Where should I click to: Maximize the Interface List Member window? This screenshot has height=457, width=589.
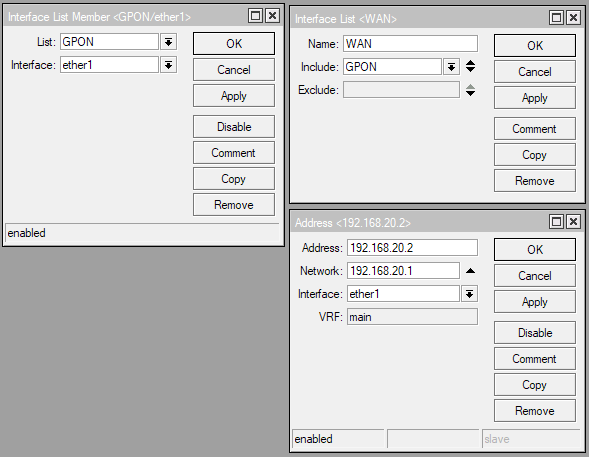tap(255, 16)
